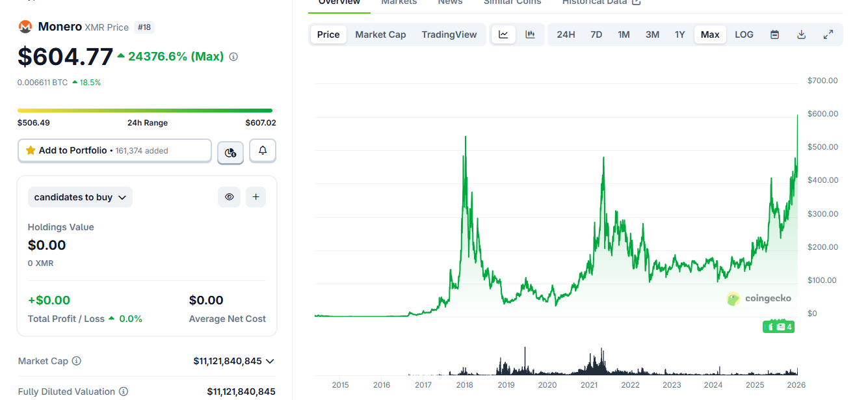
Task: Set chart range to Max
Action: click(x=710, y=34)
